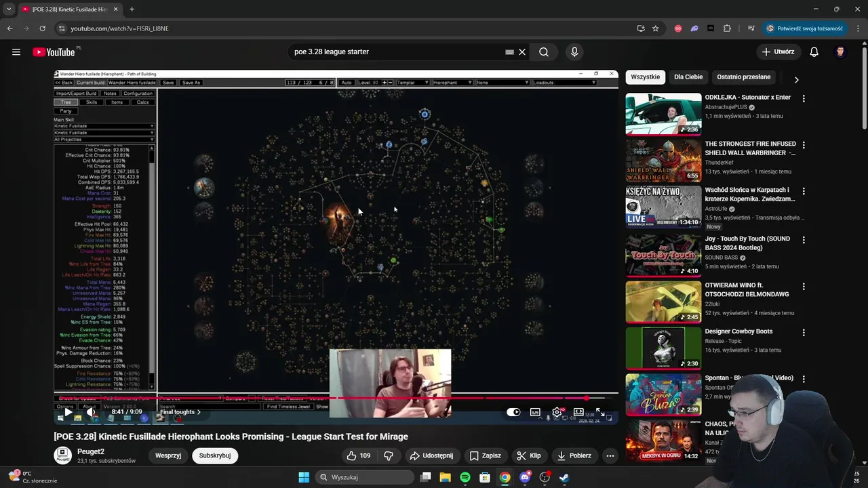This screenshot has width=868, height=488.
Task: Switch player to theater mode
Action: click(x=578, y=411)
